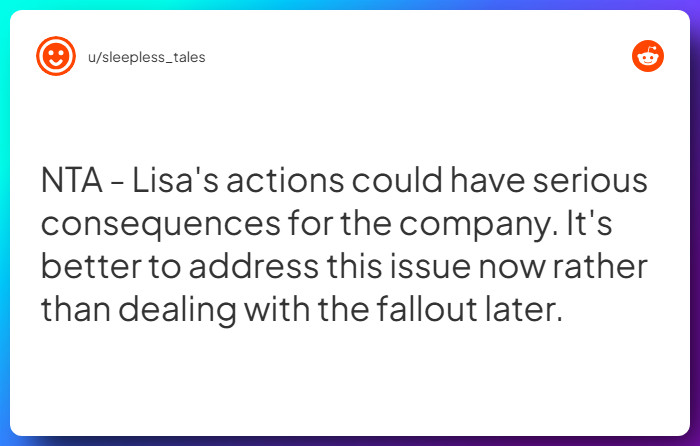Screen dimensions: 700x446
Task: Click the word "dealing" in last line
Action: pyautogui.click(x=194, y=309)
